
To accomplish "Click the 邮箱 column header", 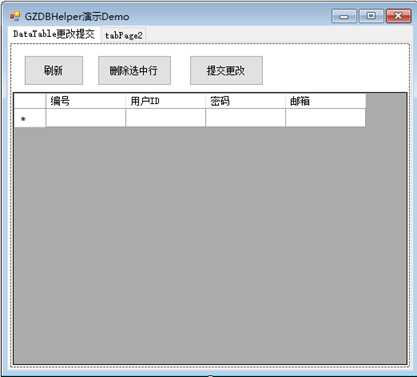I will tap(326, 101).
